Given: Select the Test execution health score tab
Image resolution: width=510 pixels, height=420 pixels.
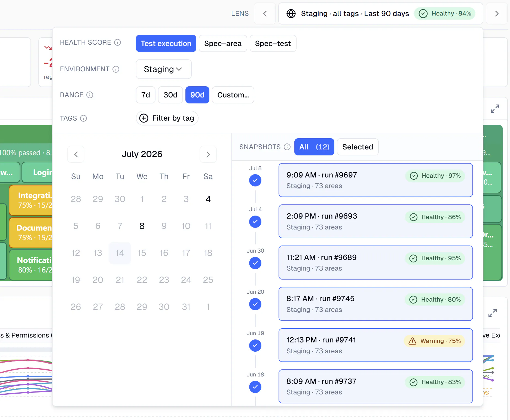Looking at the screenshot, I should point(166,44).
